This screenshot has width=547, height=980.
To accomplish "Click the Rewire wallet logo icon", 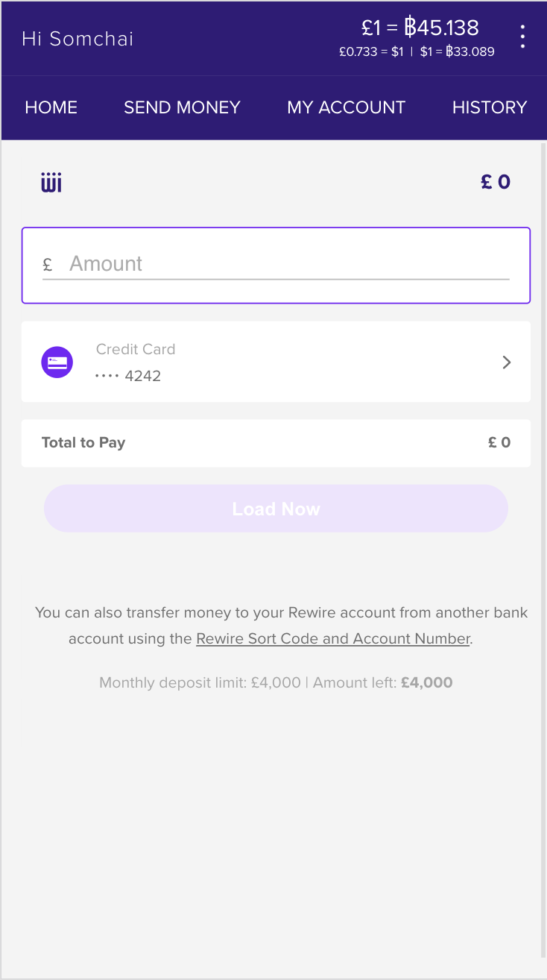I will 51,182.
